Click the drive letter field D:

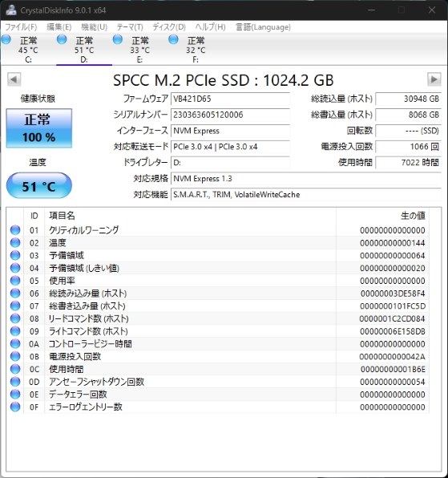230,163
